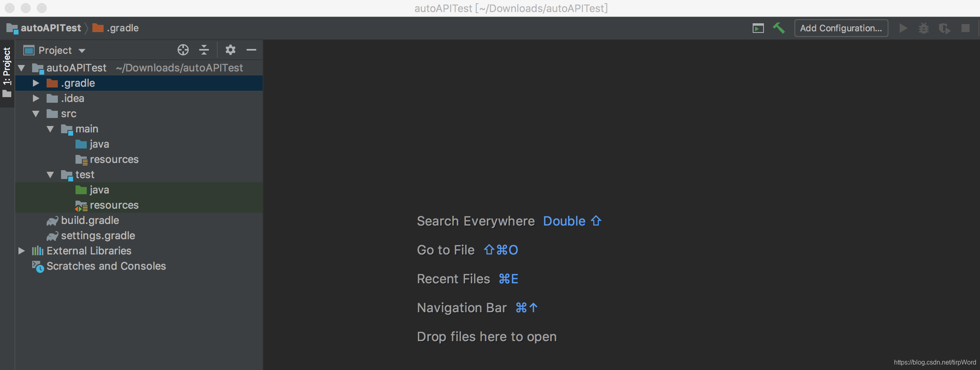
Task: Click the Project view window icon in panel header
Action: [29, 50]
